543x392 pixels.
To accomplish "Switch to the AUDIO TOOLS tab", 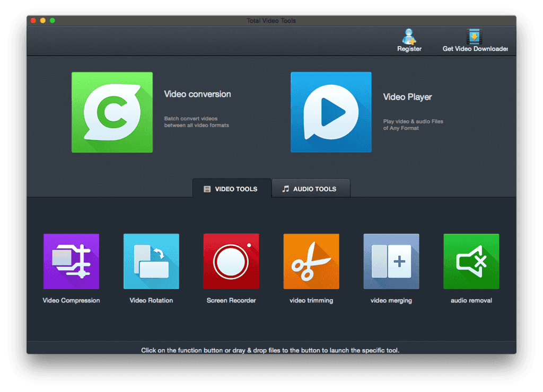I will click(311, 189).
